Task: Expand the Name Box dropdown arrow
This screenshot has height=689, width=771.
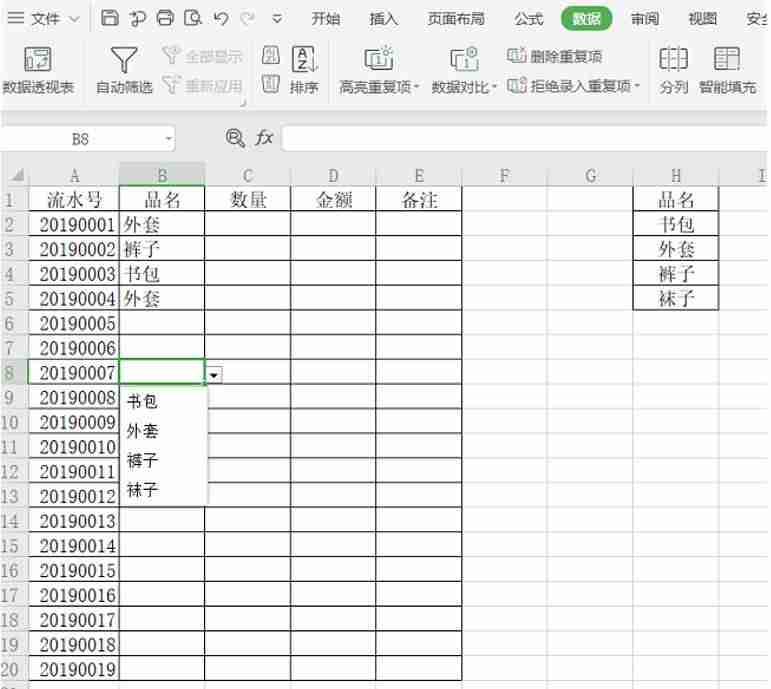Action: [168, 139]
